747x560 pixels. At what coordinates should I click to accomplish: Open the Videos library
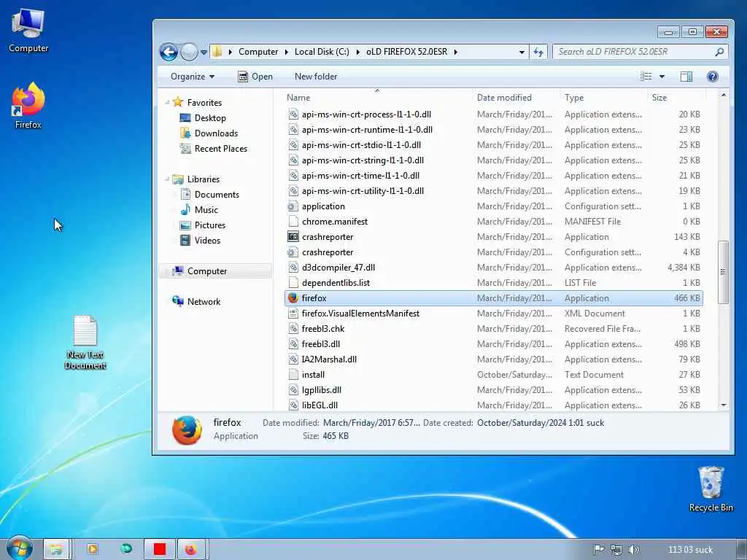[207, 241]
